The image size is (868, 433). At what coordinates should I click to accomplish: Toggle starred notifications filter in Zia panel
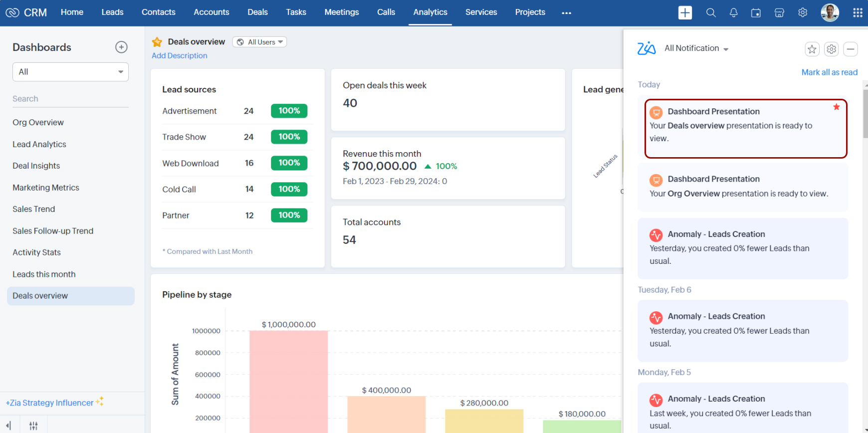pyautogui.click(x=812, y=49)
